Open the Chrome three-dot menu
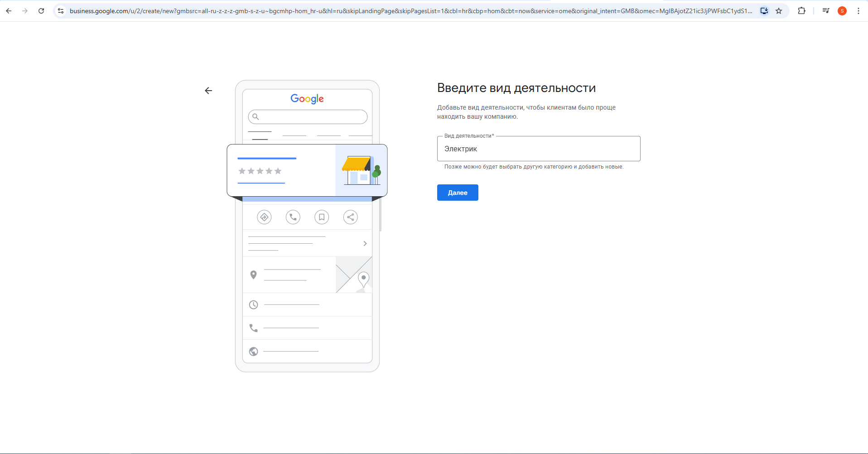This screenshot has height=454, width=868. (858, 11)
